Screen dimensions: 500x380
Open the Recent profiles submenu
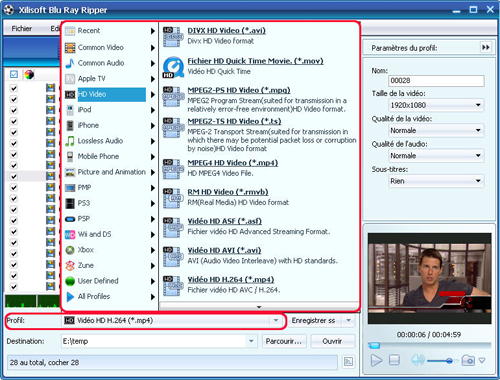tap(110, 31)
